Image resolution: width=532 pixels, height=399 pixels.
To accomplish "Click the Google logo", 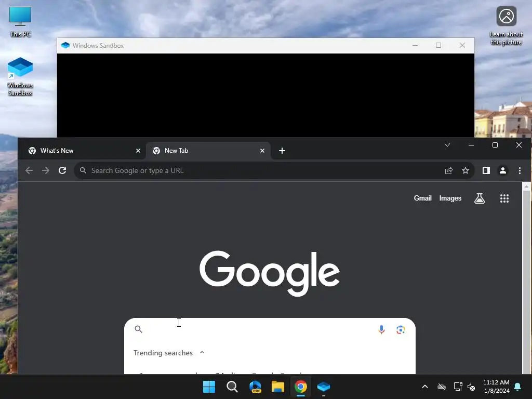I will point(270,273).
